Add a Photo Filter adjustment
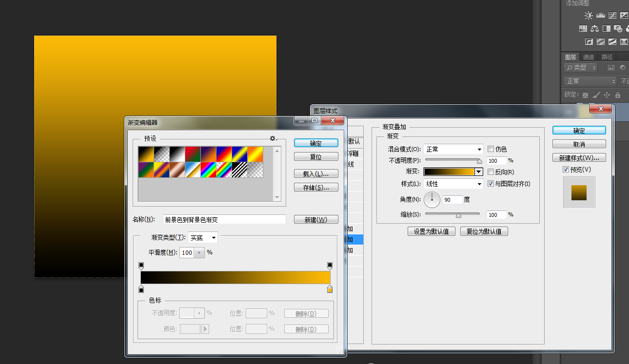Screen dimensions: 629x364 point(618,28)
